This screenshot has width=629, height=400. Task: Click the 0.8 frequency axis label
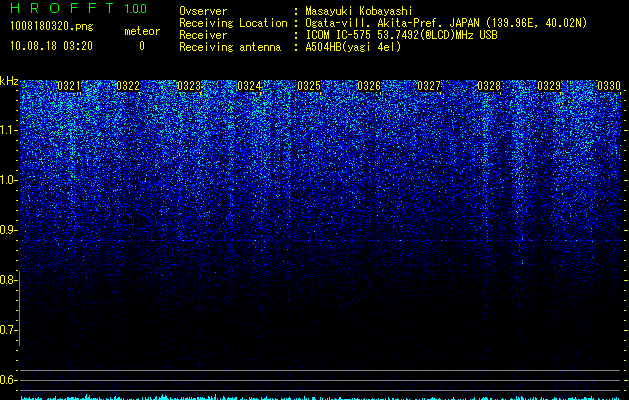tap(7, 280)
